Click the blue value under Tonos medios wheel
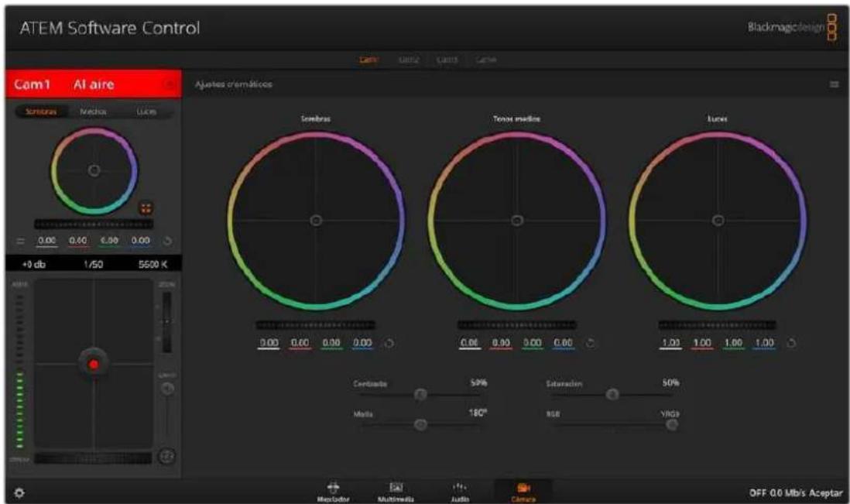The image size is (850, 504). pyautogui.click(x=564, y=344)
